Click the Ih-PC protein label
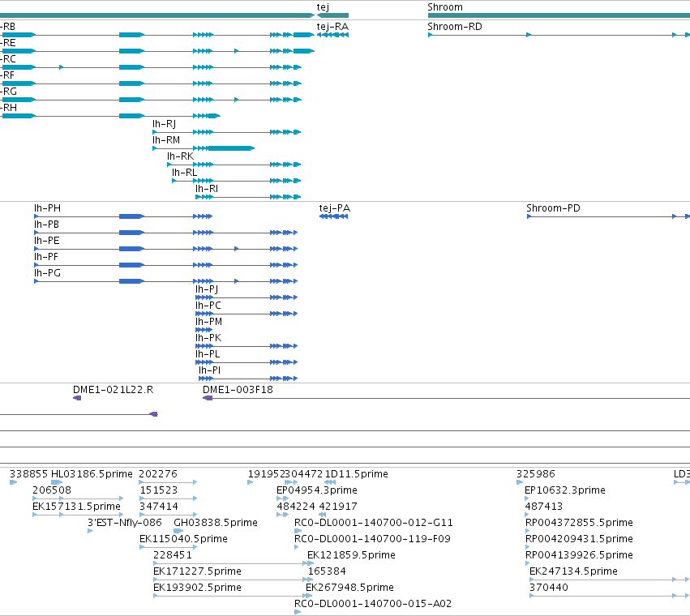This screenshot has height=616, width=690. click(x=208, y=306)
